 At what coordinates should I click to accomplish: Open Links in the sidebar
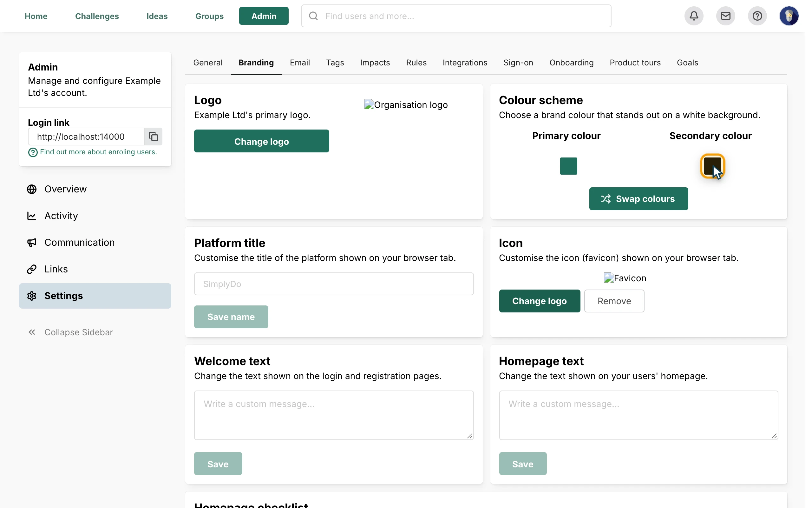click(x=95, y=269)
